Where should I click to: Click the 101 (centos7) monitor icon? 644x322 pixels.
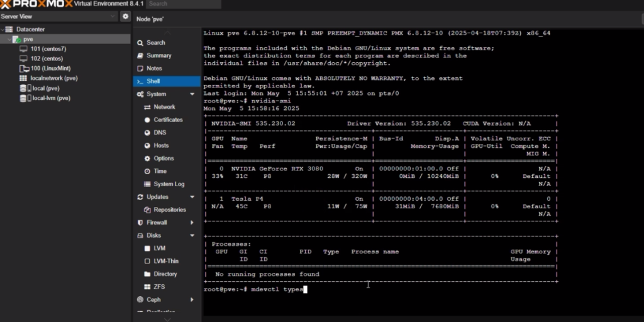point(23,49)
